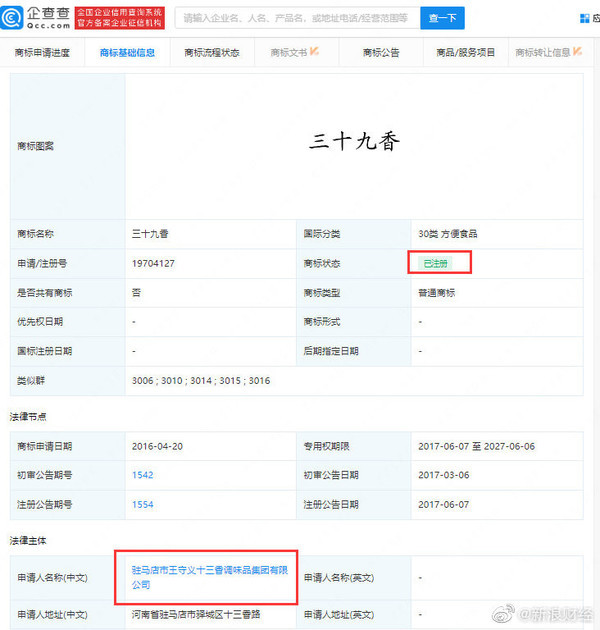
Task: Focus the company name search input field
Action: pos(297,18)
